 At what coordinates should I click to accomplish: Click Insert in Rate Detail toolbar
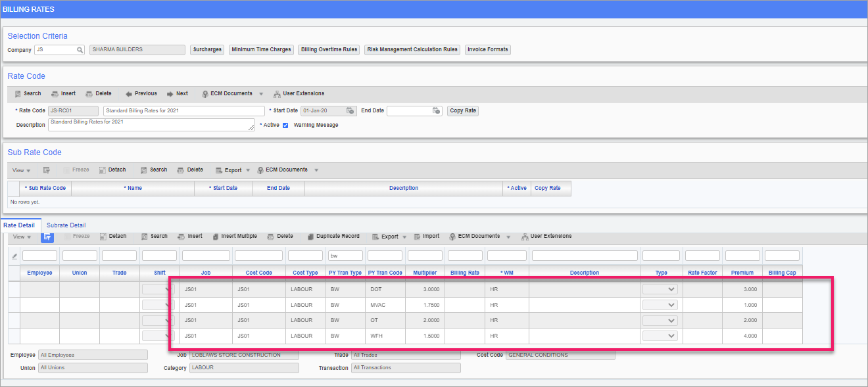190,236
